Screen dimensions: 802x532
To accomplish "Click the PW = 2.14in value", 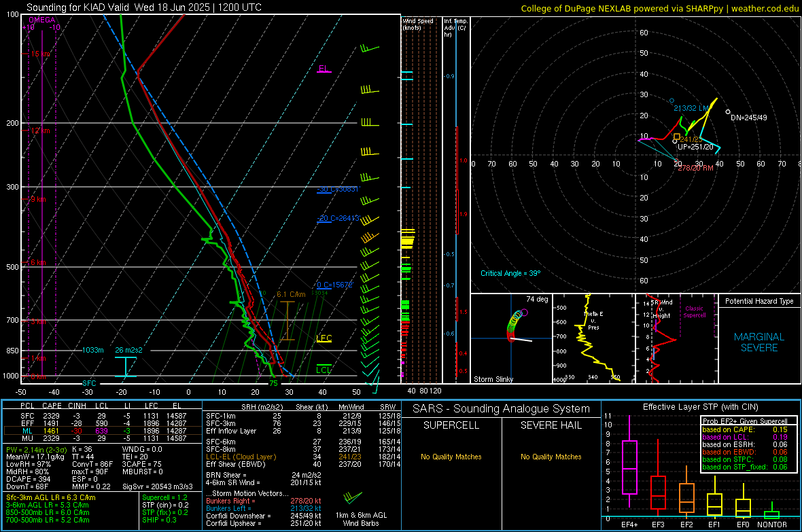I will 36,449.
